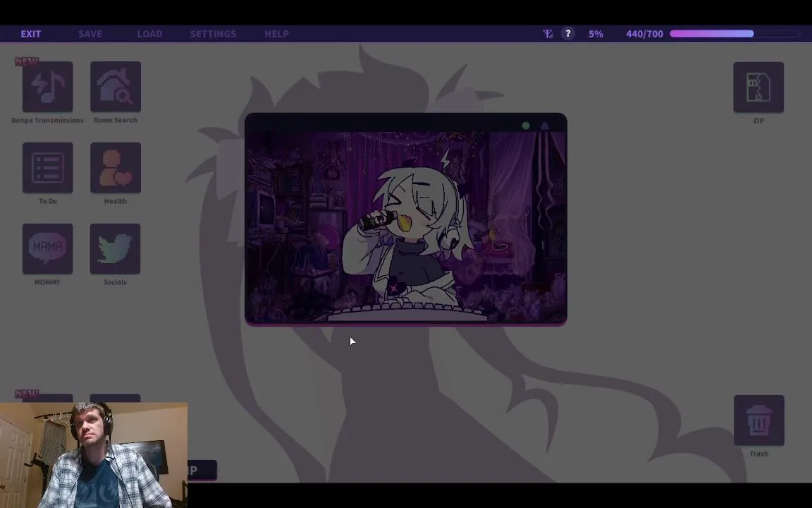Click the character streaming video window
812x508 pixels.
click(405, 219)
